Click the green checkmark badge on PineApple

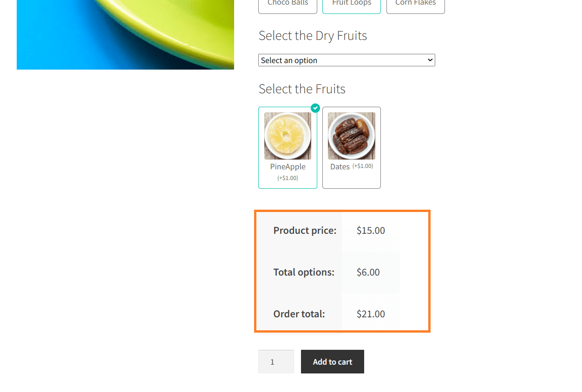tap(315, 108)
